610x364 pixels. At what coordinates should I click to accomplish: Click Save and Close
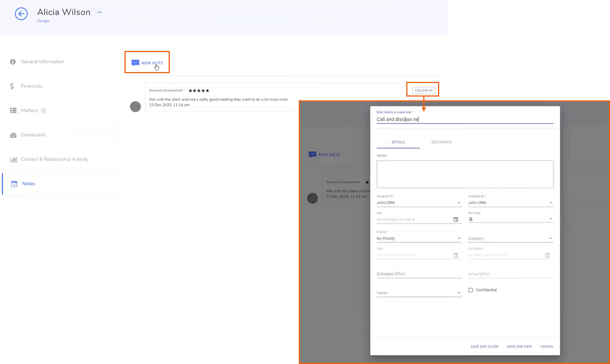[484, 347]
